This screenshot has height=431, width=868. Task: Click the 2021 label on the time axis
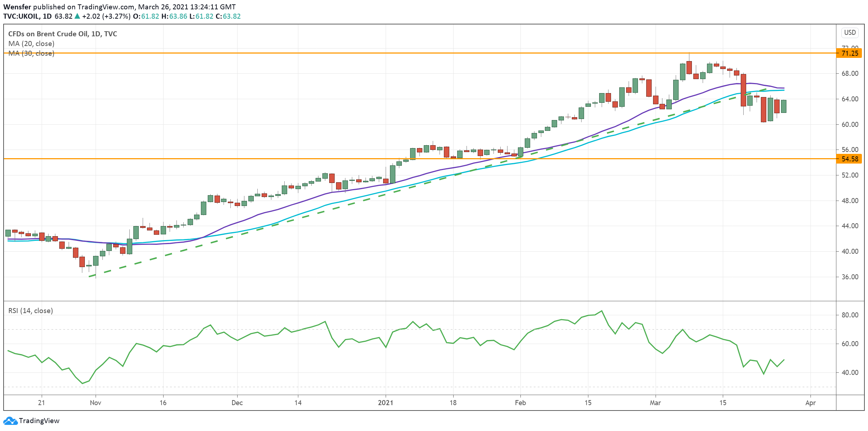[x=386, y=403]
